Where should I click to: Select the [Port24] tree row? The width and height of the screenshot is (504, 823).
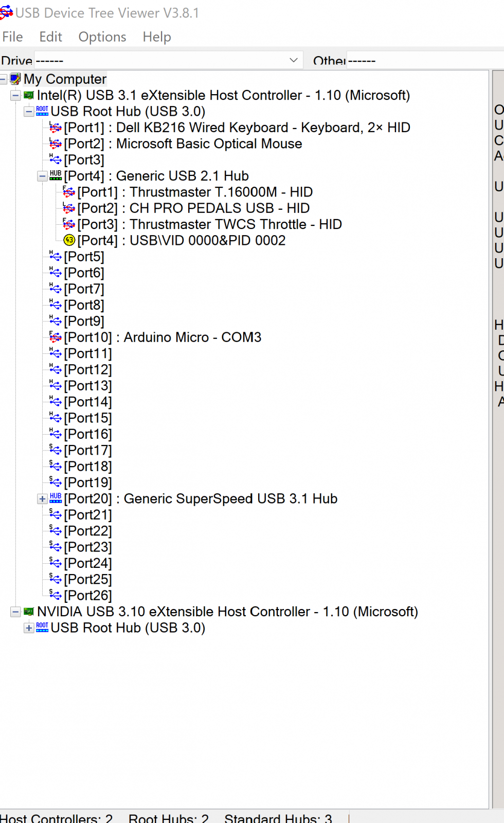(88, 563)
